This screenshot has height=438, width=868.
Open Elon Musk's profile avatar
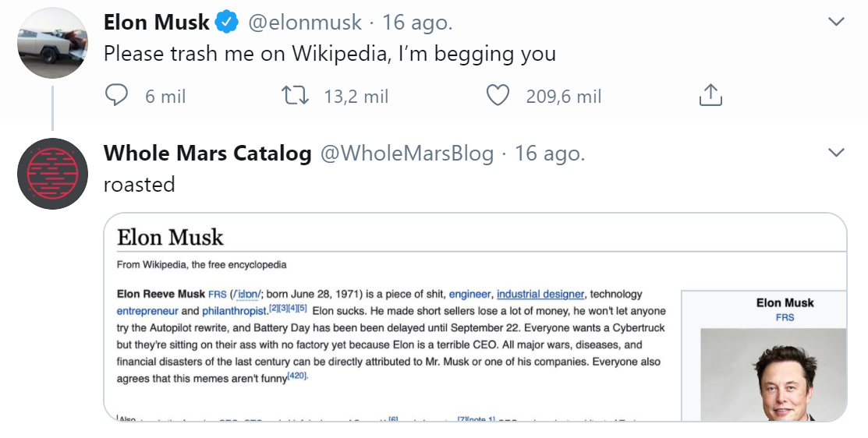point(52,44)
